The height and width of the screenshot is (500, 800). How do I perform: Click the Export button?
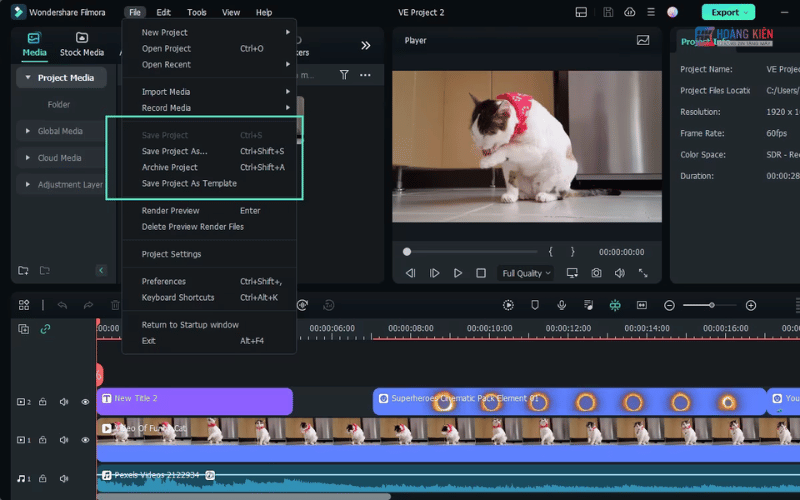728,12
